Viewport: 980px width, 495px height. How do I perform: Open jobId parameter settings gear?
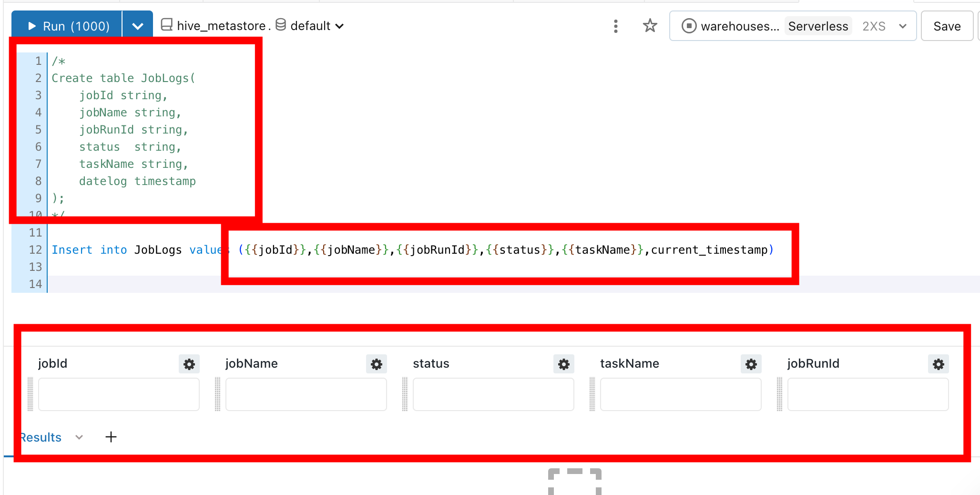[189, 364]
